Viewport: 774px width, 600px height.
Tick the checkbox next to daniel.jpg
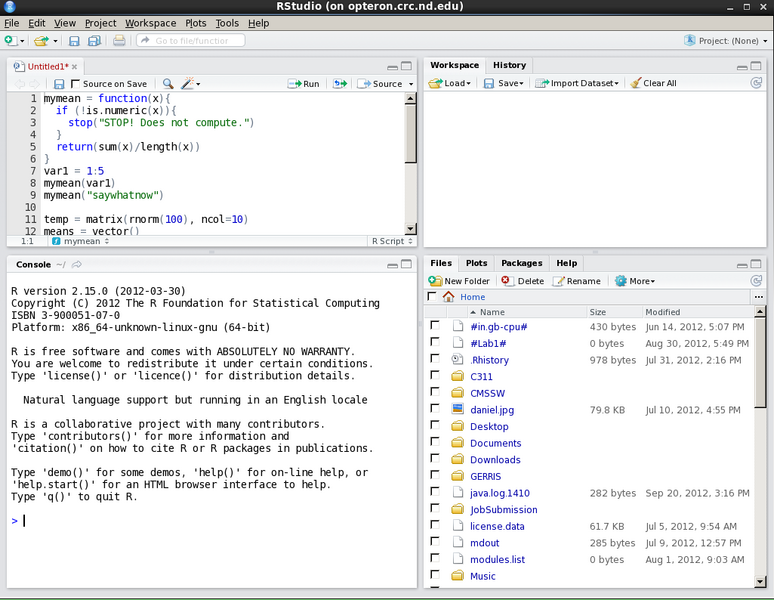tap(434, 409)
